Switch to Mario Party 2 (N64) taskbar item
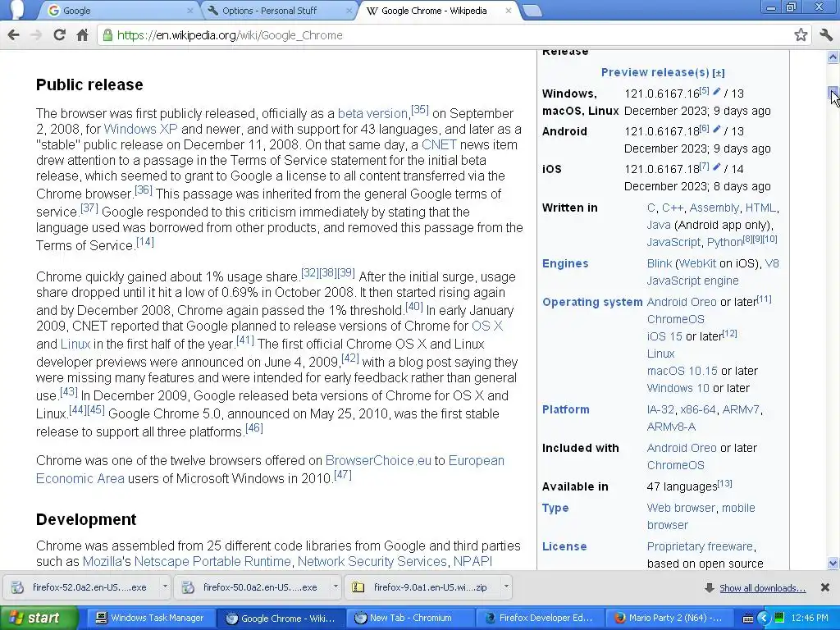This screenshot has height=630, width=840. click(x=669, y=618)
